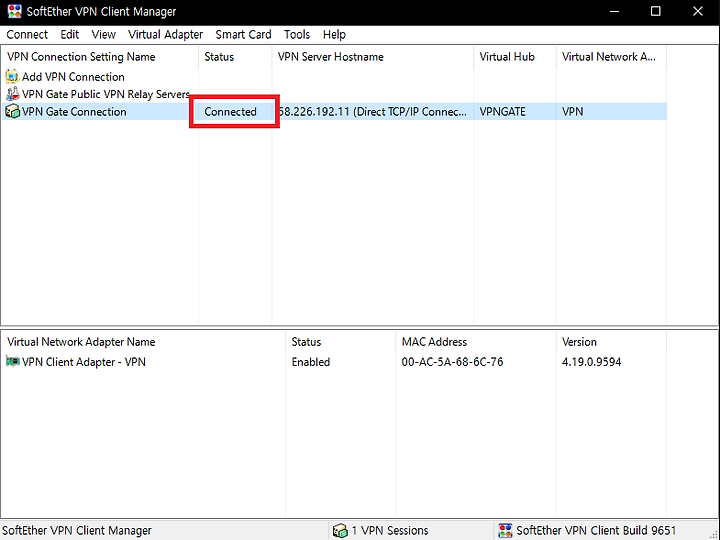Click the Enabled adapter status cell

tap(311, 362)
